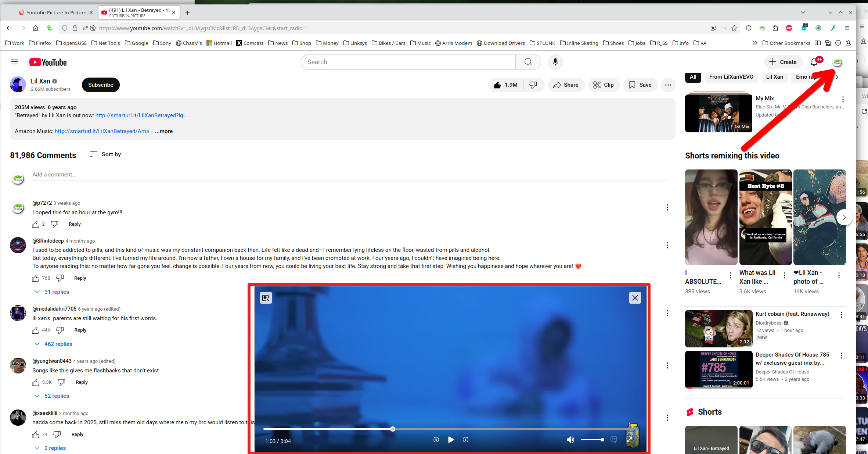
Task: Open the YouTube hamburger guide menu
Action: (15, 62)
